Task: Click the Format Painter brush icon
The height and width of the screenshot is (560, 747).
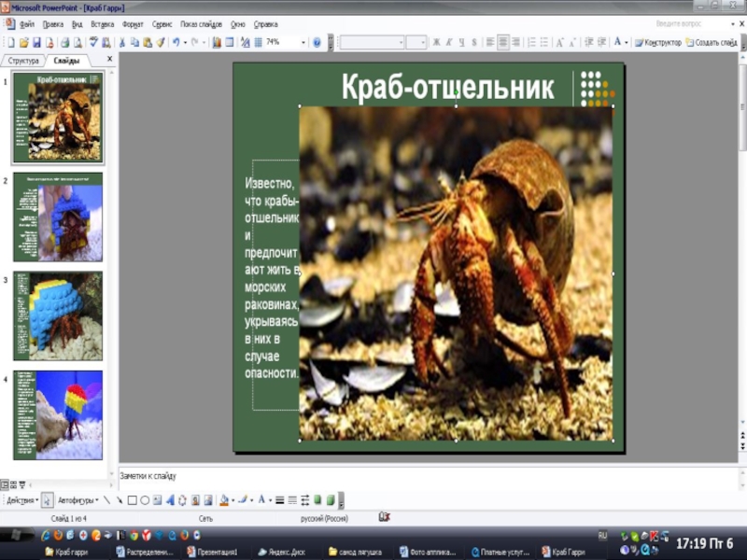Action: coord(161,42)
